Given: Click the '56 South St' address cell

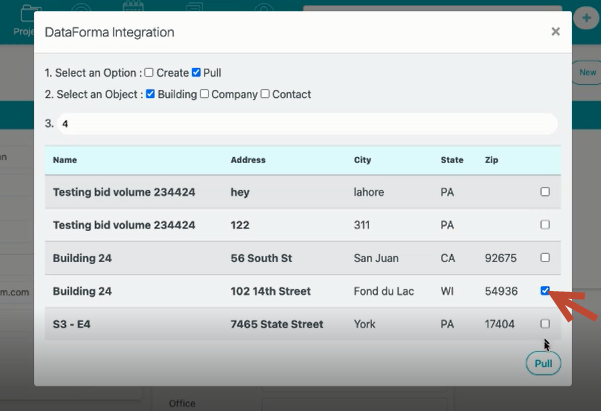Looking at the screenshot, I should (x=261, y=258).
